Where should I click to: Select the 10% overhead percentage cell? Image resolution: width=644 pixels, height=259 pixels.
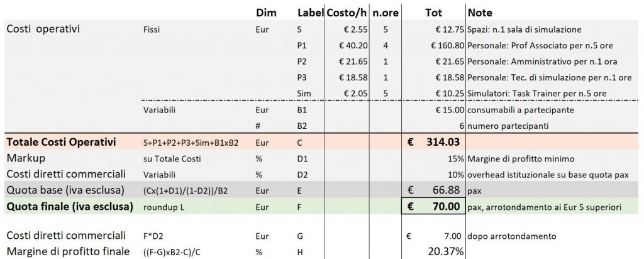pyautogui.click(x=433, y=174)
